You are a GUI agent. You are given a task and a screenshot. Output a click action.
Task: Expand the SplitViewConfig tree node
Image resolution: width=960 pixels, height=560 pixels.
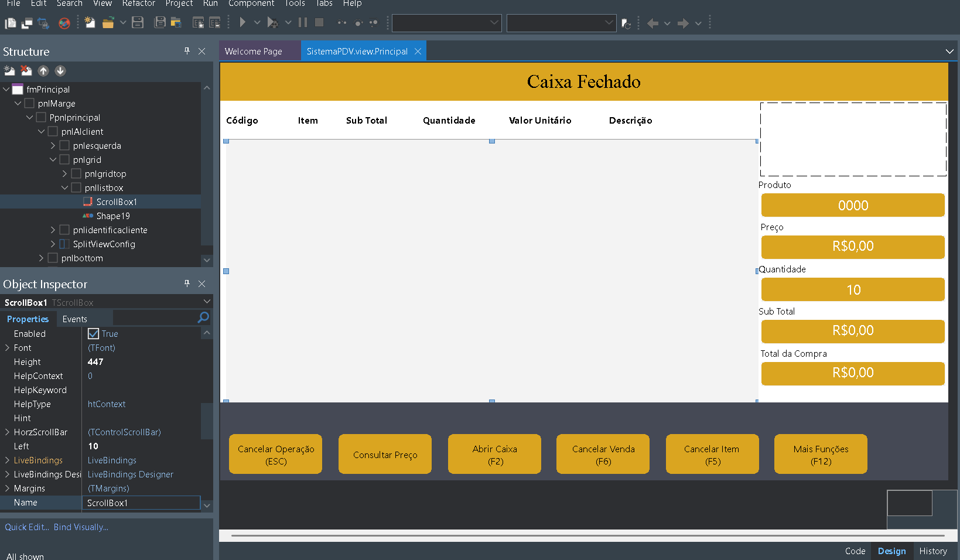click(x=53, y=244)
